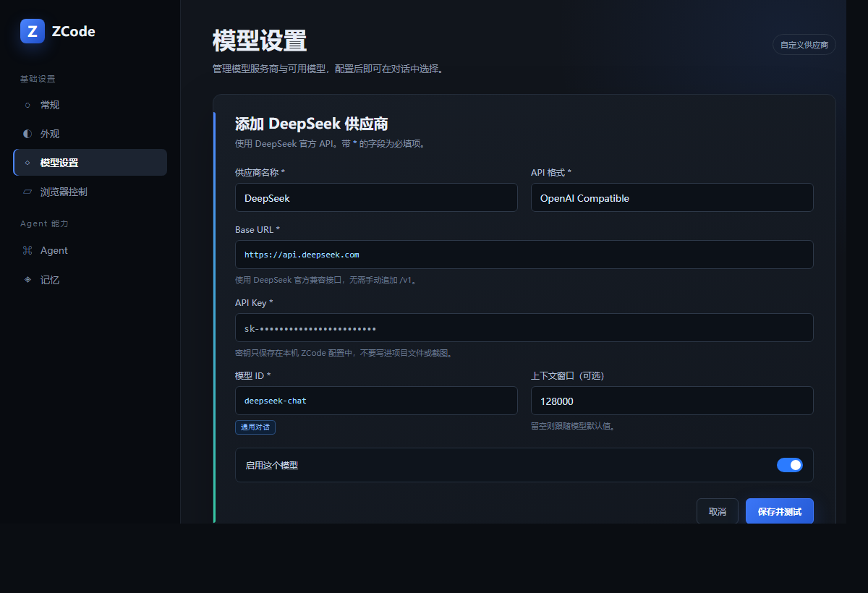Click the 模型 ID field deepseek-chat

tap(376, 401)
